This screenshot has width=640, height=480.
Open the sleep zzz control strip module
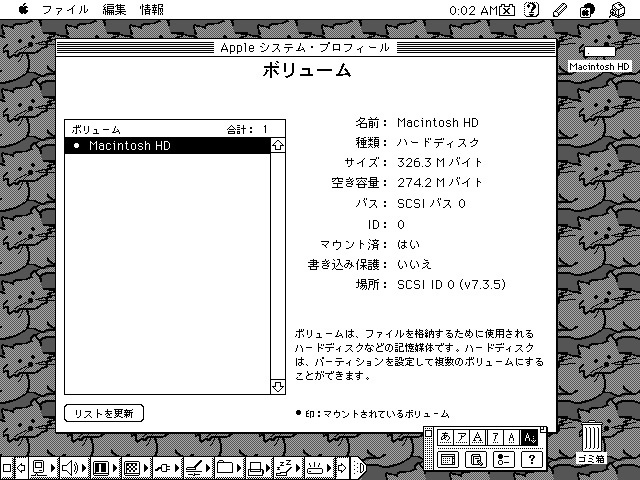click(284, 468)
